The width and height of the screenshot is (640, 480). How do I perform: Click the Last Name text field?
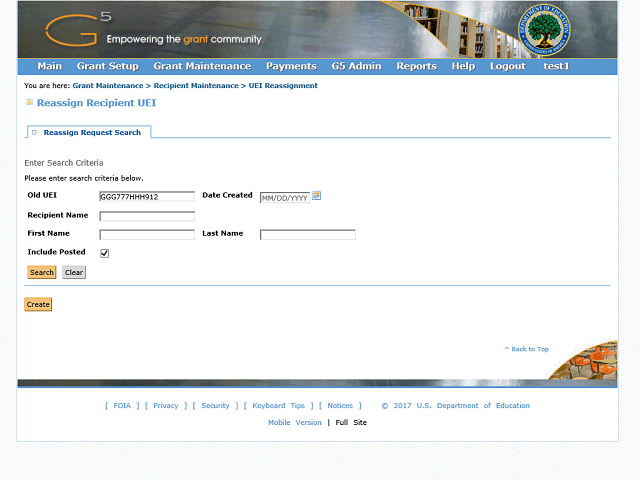coord(308,235)
